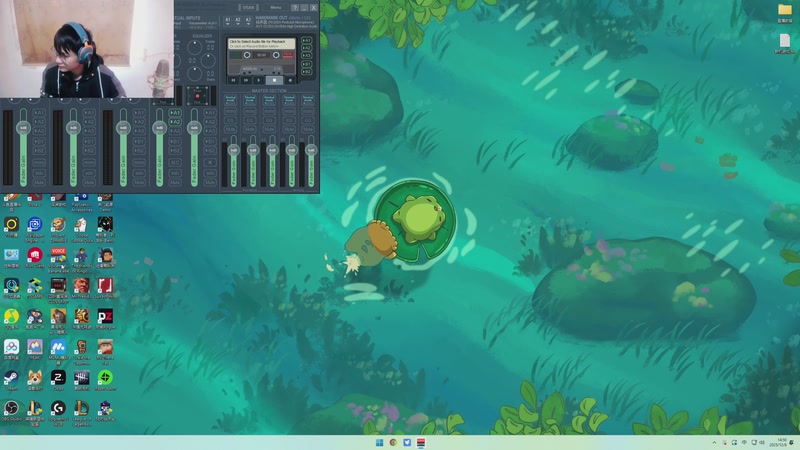Click the third input strip's fader knob
This screenshot has height=450, width=800.
pyautogui.click(x=123, y=128)
